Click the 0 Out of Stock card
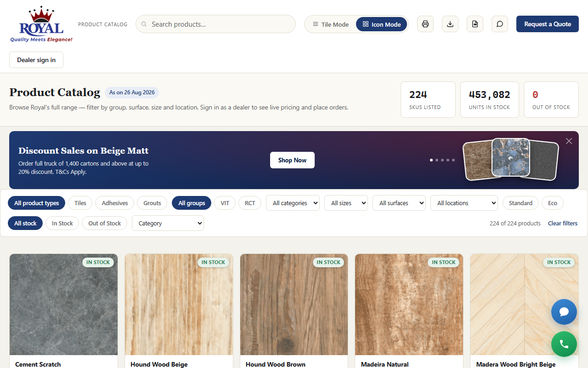The image size is (588, 368). 551,99
